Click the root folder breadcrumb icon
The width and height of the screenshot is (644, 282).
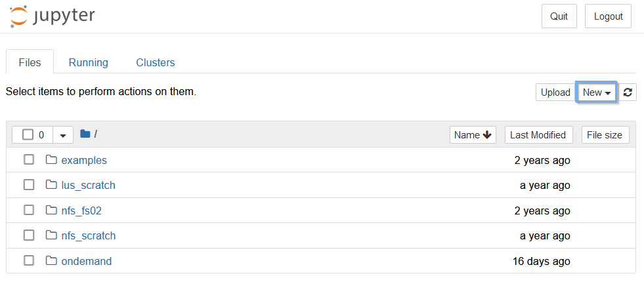coord(85,134)
